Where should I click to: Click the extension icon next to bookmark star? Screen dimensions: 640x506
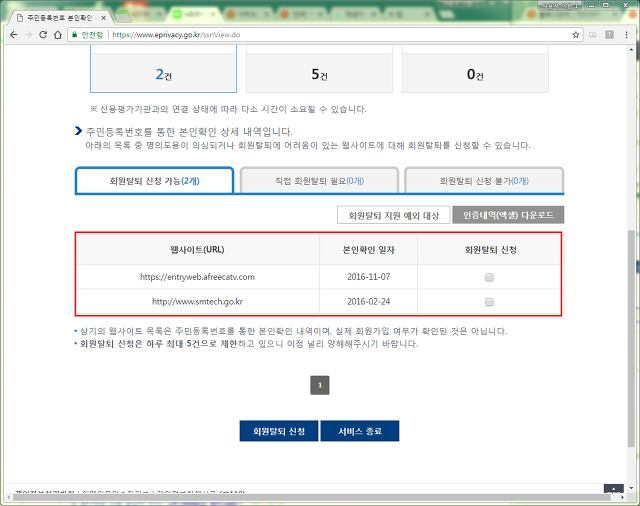point(593,35)
